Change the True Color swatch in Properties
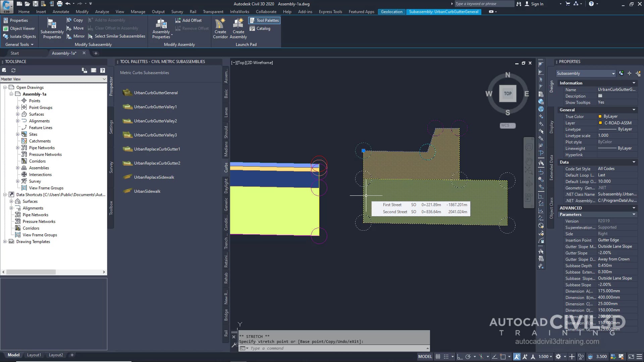 coord(600,116)
